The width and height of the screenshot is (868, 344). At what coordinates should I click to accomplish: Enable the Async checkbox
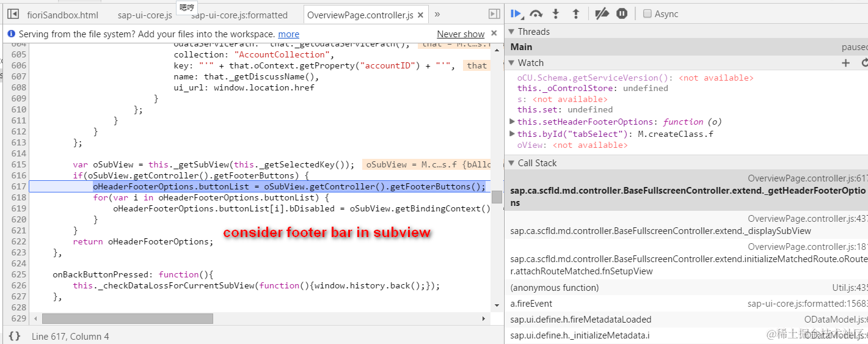(647, 13)
